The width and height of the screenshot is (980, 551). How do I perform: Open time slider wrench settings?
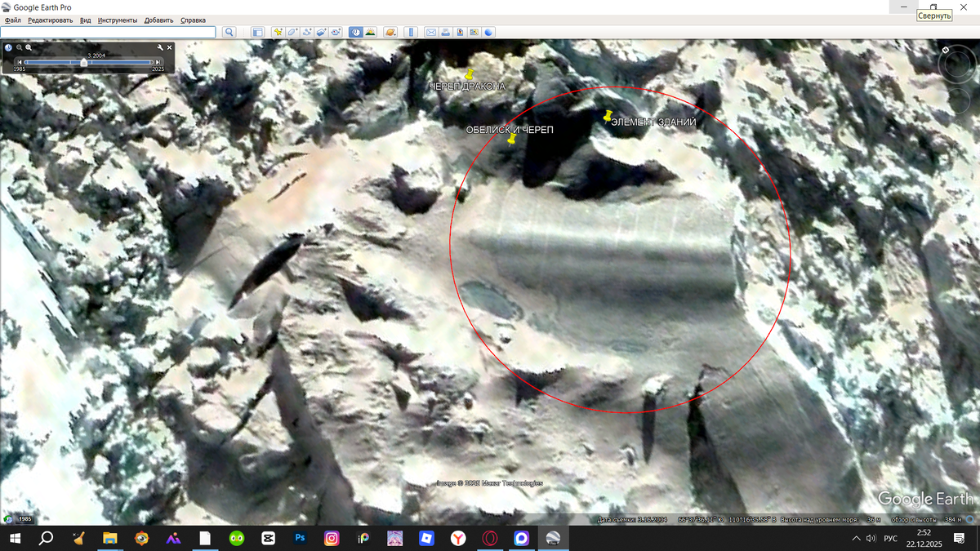[x=160, y=47]
